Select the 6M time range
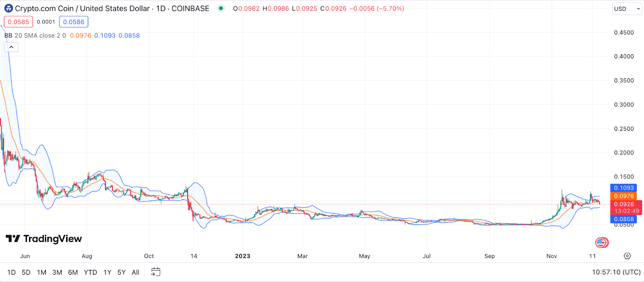This screenshot has width=644, height=282. coord(73,272)
